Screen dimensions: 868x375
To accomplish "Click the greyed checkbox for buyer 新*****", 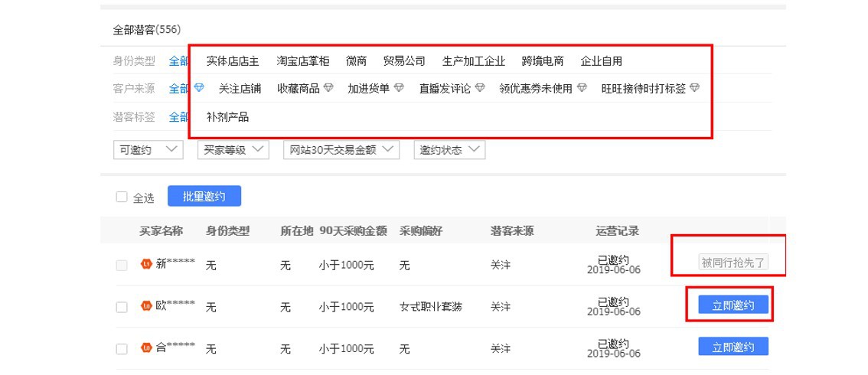I will tap(122, 265).
